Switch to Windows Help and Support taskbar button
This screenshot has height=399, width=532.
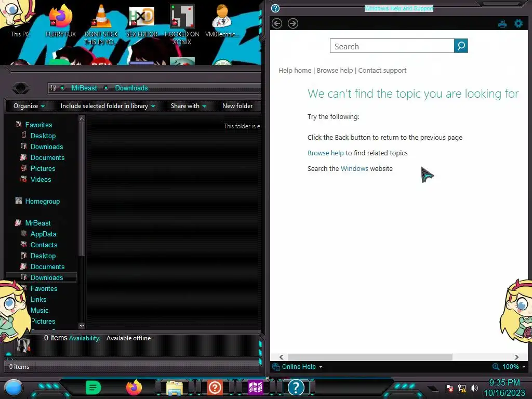[x=296, y=388]
